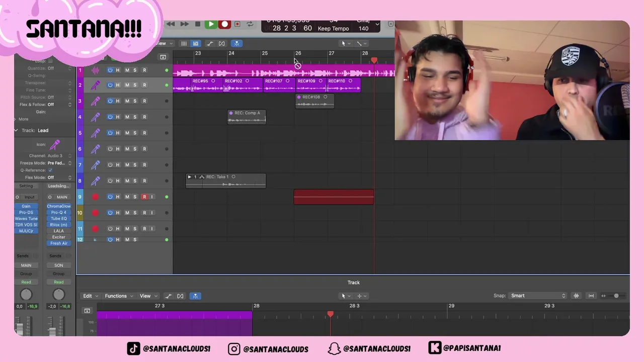The height and width of the screenshot is (362, 644).
Task: Click the MAIN send slot
Action: (26, 265)
